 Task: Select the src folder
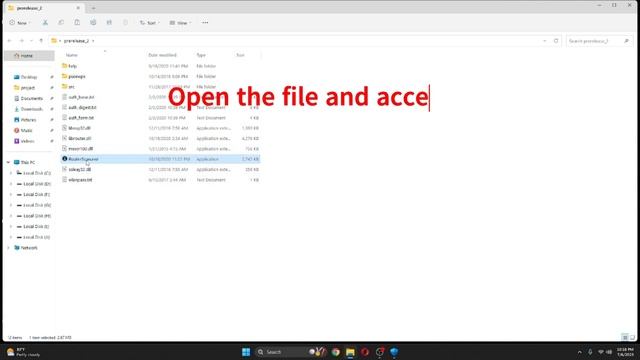coord(71,87)
